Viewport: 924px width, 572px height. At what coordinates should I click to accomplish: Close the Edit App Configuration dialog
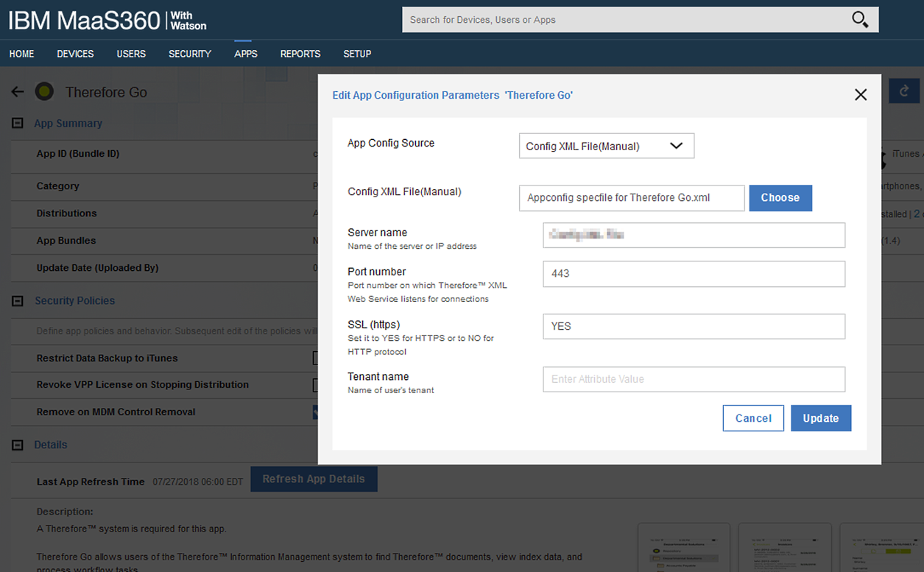pos(860,95)
